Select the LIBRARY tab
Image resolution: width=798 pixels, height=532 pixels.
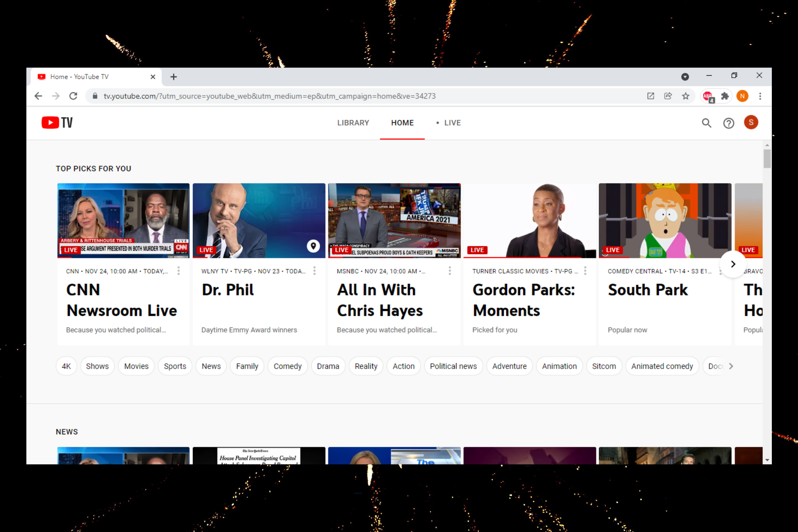(352, 123)
